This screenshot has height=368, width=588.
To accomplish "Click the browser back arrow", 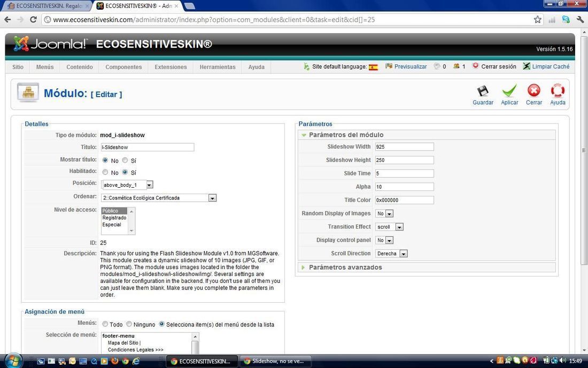I will pyautogui.click(x=8, y=19).
